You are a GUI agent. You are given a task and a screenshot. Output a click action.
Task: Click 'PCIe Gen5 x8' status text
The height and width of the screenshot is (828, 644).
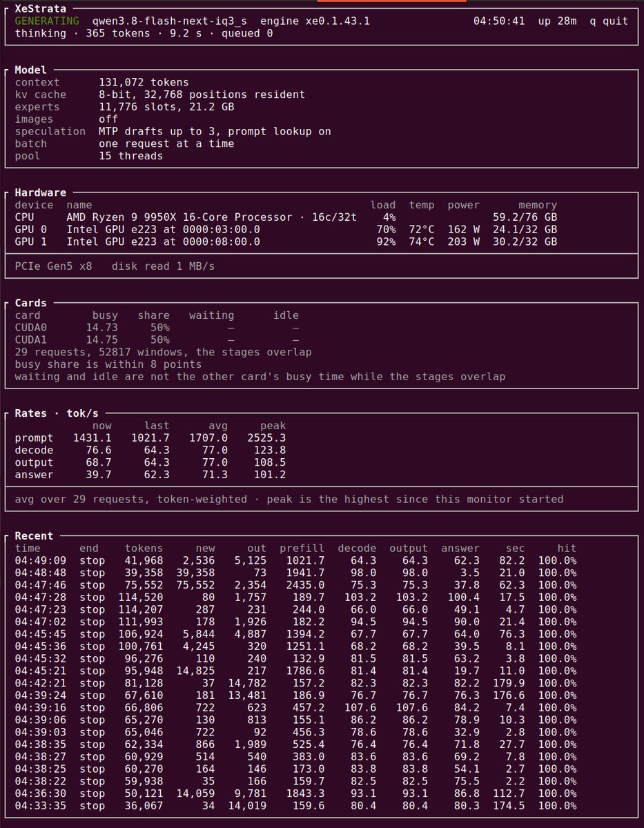coord(53,266)
